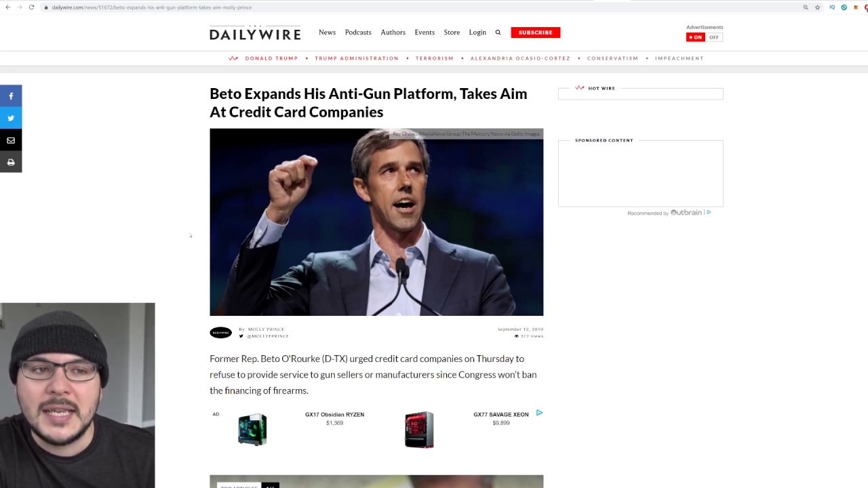Open the teal circular browser extension
Screen dimensions: 868x488
click(844, 7)
